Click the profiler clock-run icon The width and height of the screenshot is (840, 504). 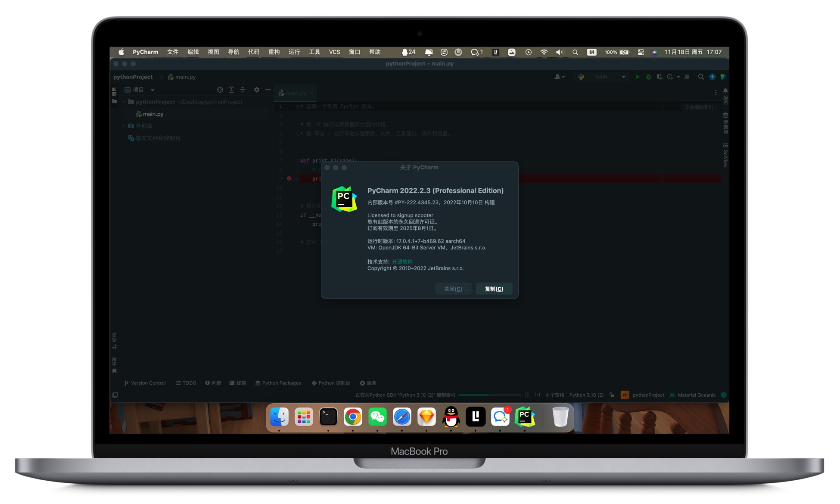click(x=670, y=77)
